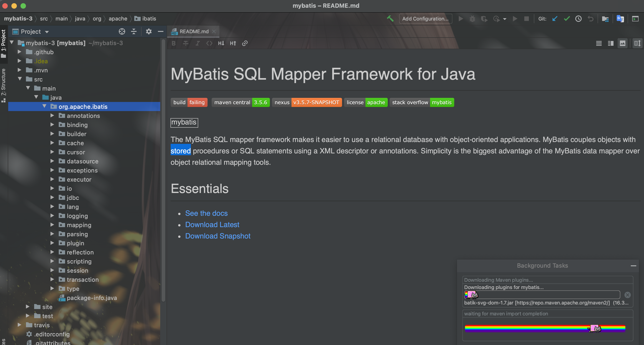Click increase header level icon
Image resolution: width=644 pixels, height=345 pixels.
click(233, 43)
